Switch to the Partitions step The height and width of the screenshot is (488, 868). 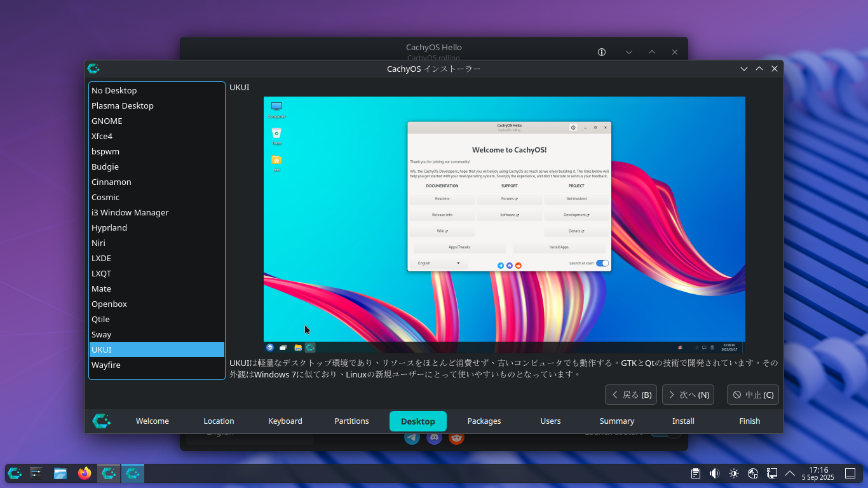(351, 421)
